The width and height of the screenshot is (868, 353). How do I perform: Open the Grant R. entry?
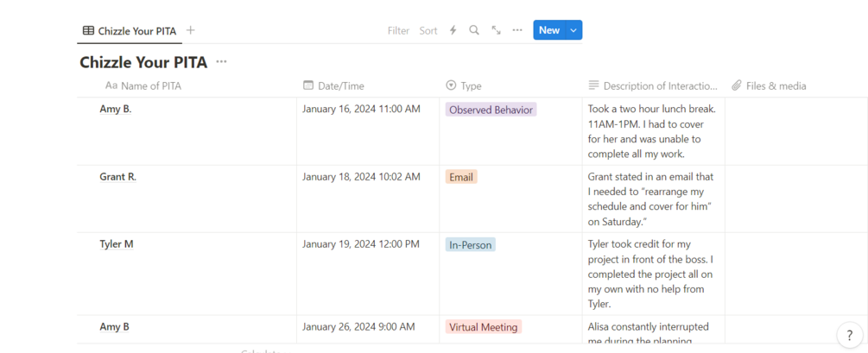[x=118, y=177]
